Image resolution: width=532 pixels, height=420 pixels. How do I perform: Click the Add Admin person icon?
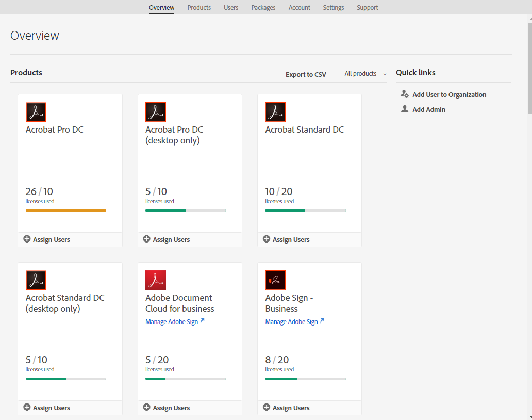pos(405,109)
